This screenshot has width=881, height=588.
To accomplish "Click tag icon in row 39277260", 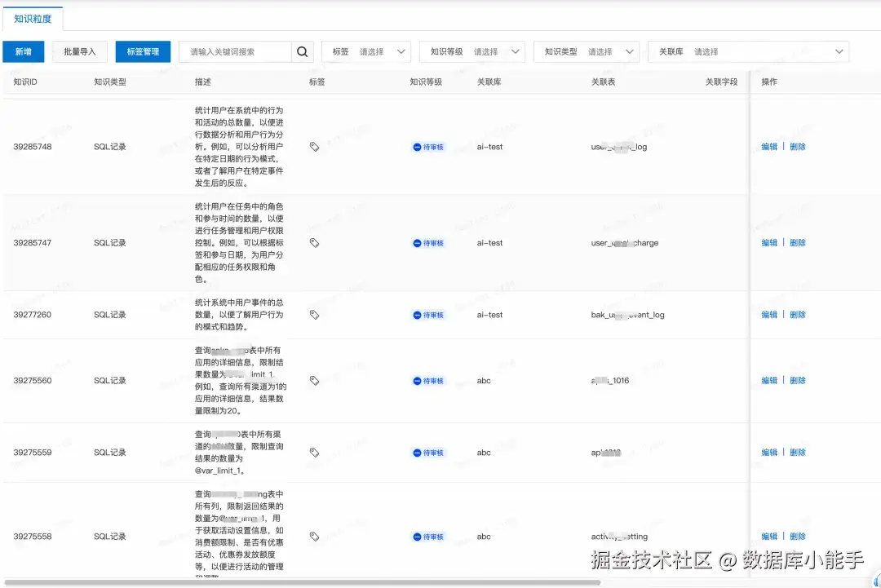I will coord(315,315).
